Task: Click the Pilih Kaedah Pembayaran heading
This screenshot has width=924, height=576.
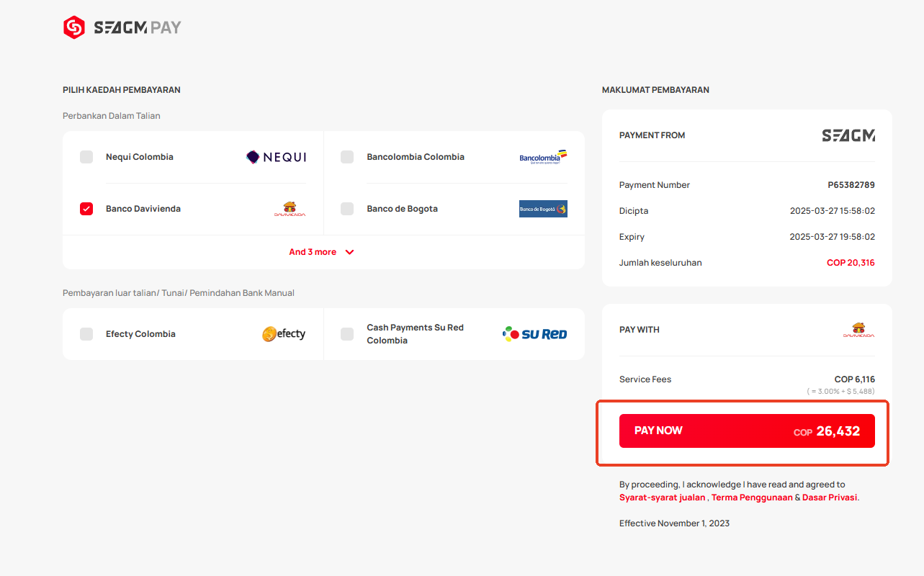Action: (122, 90)
